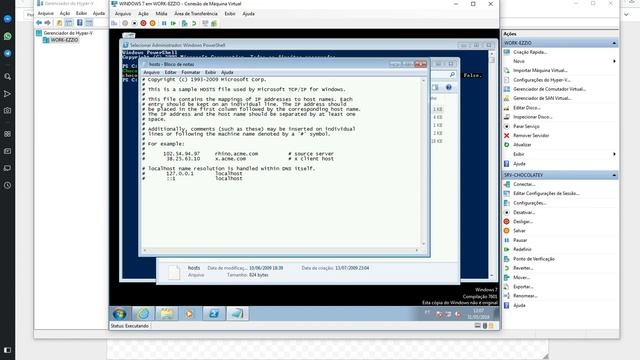Click Exportar... action
The image size is (640, 360).
[523, 287]
